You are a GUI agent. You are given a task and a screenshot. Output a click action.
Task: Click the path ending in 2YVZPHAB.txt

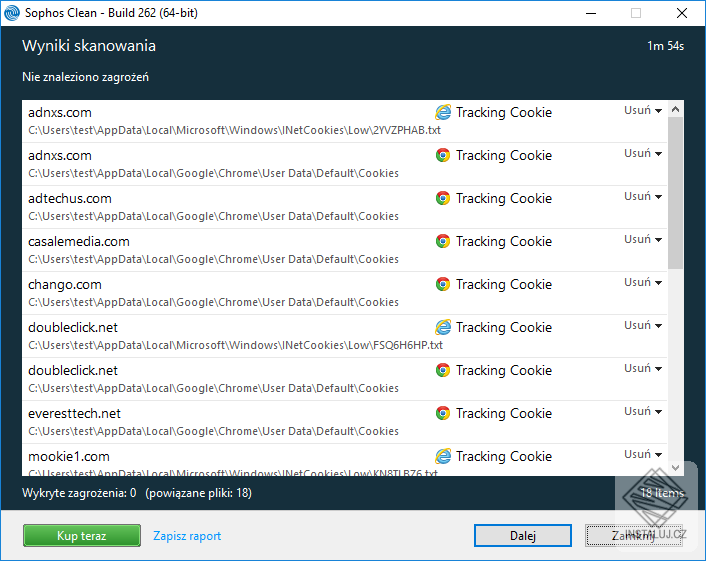coord(235,130)
